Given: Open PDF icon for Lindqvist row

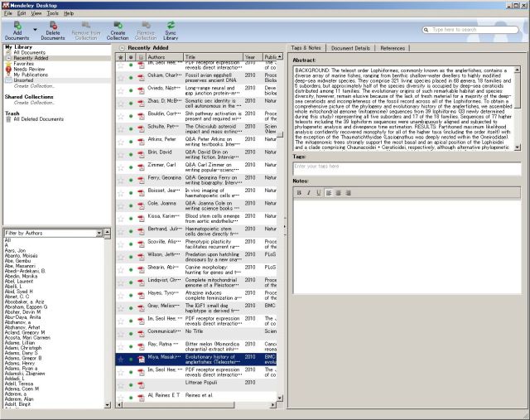Looking at the screenshot, I should click(141, 282).
